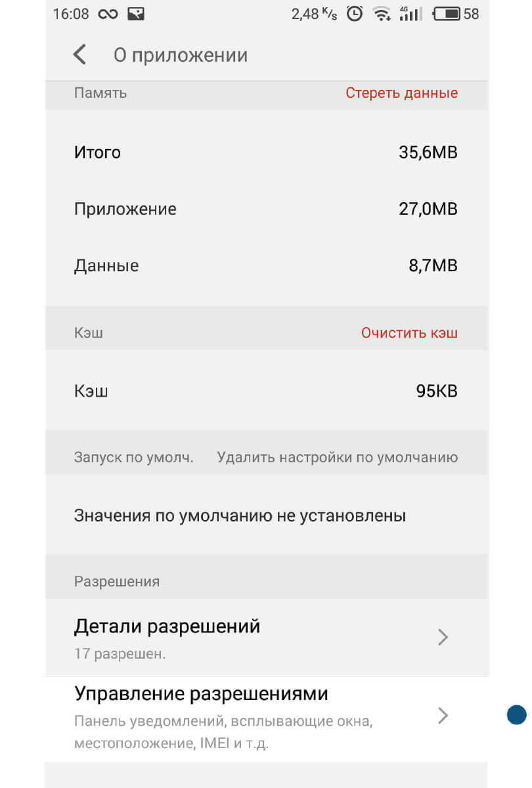Tap the alarm clock status icon

point(355,14)
